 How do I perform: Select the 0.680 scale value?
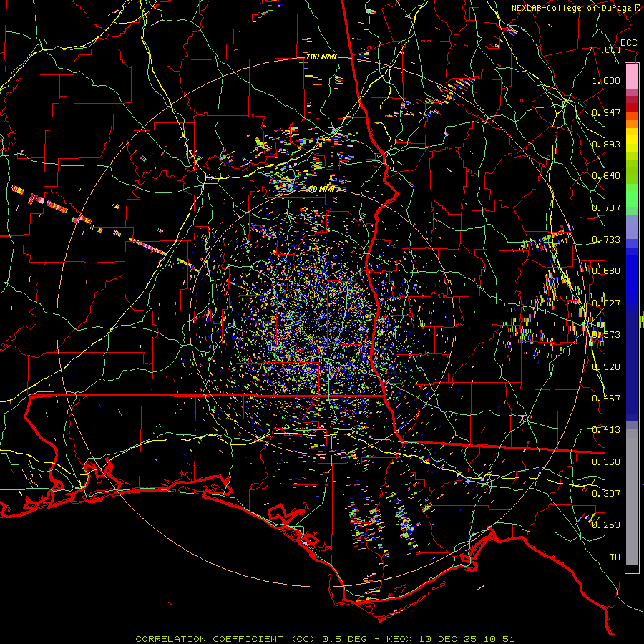[606, 271]
